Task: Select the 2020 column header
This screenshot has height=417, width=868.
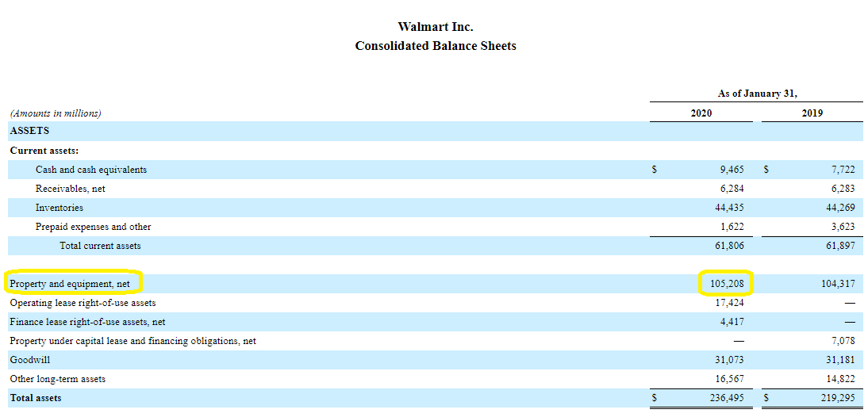Action: pyautogui.click(x=701, y=113)
